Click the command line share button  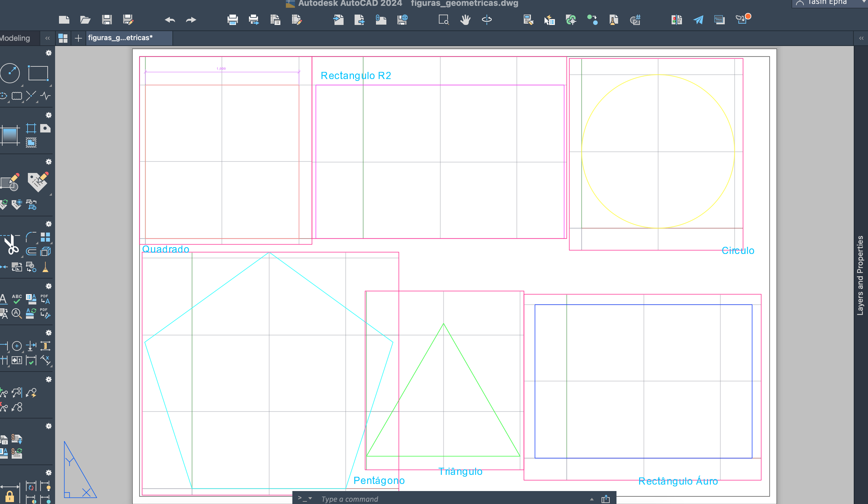click(605, 499)
